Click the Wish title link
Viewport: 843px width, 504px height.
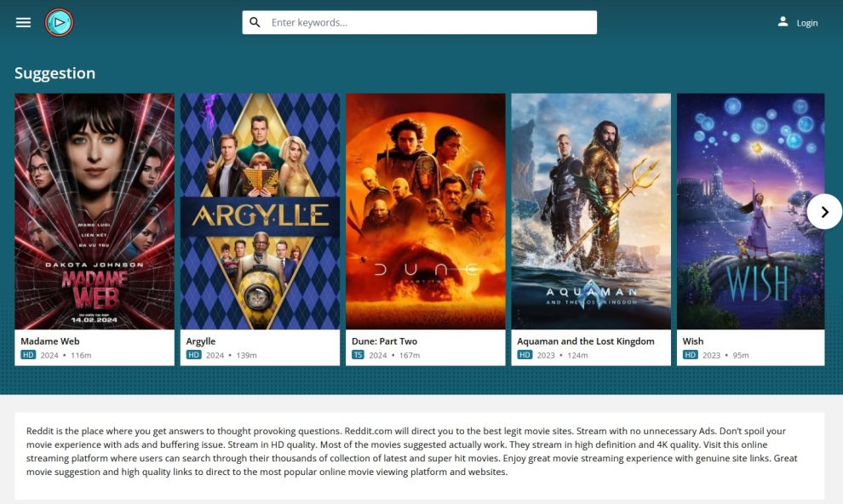point(693,341)
